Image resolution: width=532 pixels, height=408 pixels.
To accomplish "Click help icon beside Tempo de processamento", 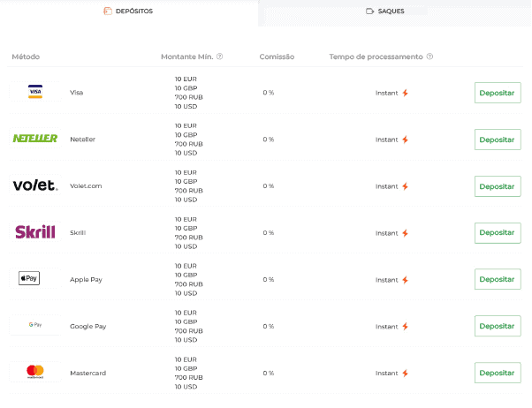I will 429,57.
